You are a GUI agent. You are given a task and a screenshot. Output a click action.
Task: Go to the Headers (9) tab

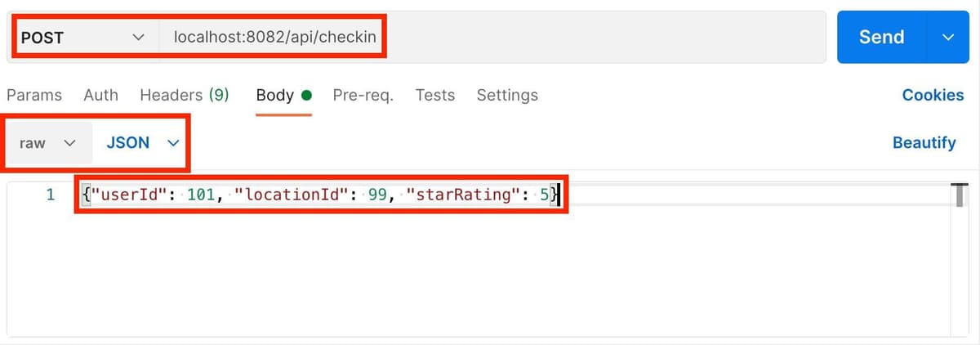pos(184,95)
